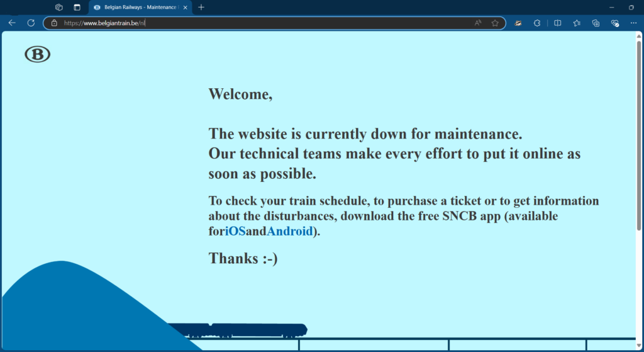The width and height of the screenshot is (644, 352).
Task: Open Settings and more ellipsis menu
Action: point(633,23)
